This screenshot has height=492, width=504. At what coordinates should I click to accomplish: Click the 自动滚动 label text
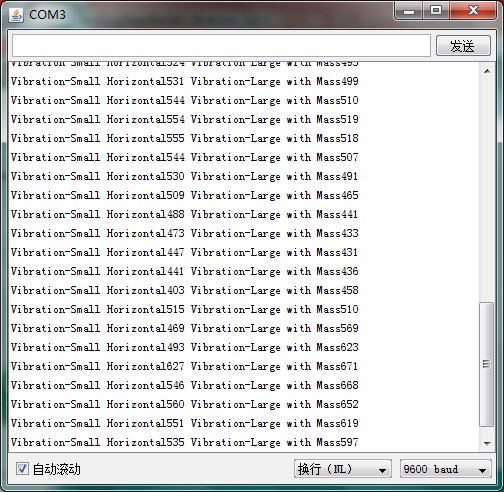(57, 469)
